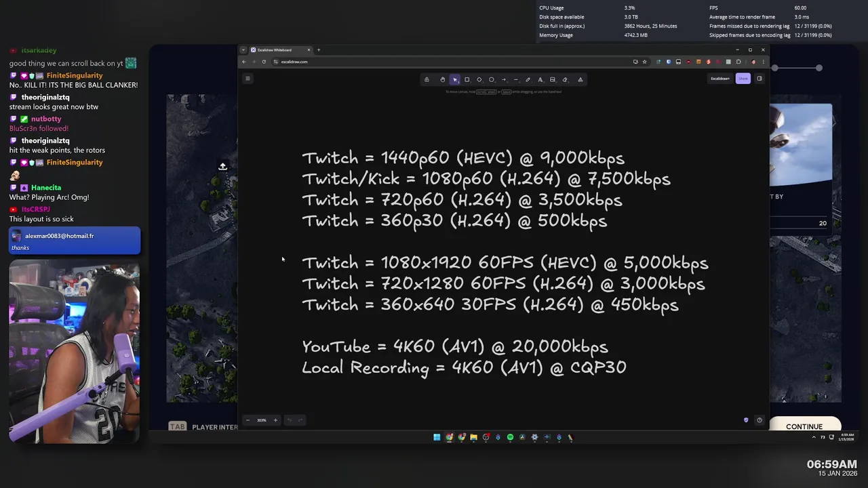The height and width of the screenshot is (488, 868).
Task: Click the Redo arrow button
Action: pyautogui.click(x=300, y=420)
